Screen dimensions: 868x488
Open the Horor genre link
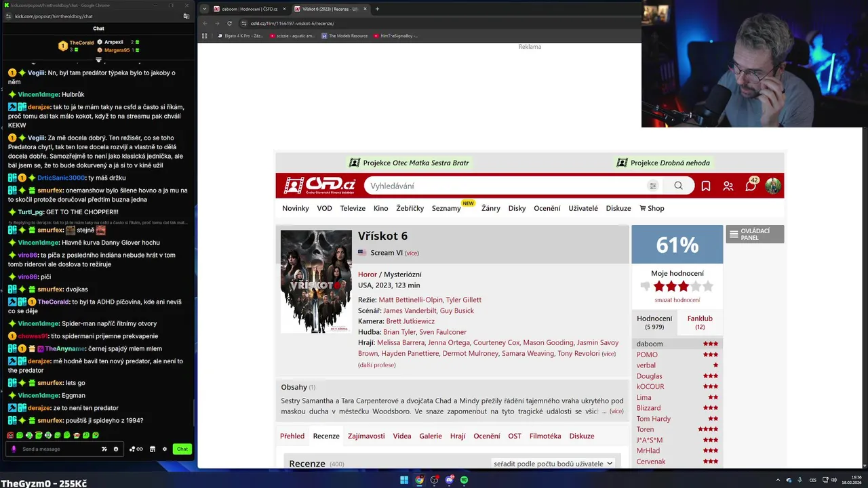368,274
